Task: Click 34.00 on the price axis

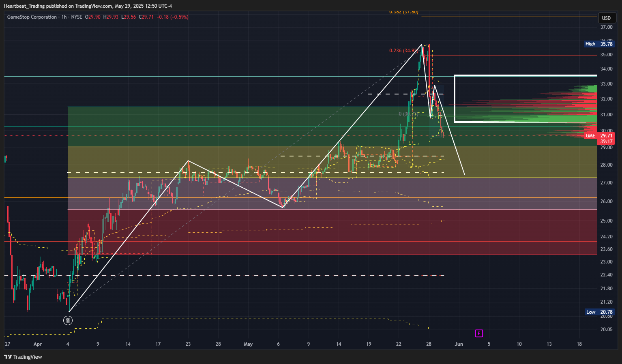Action: [x=606, y=69]
